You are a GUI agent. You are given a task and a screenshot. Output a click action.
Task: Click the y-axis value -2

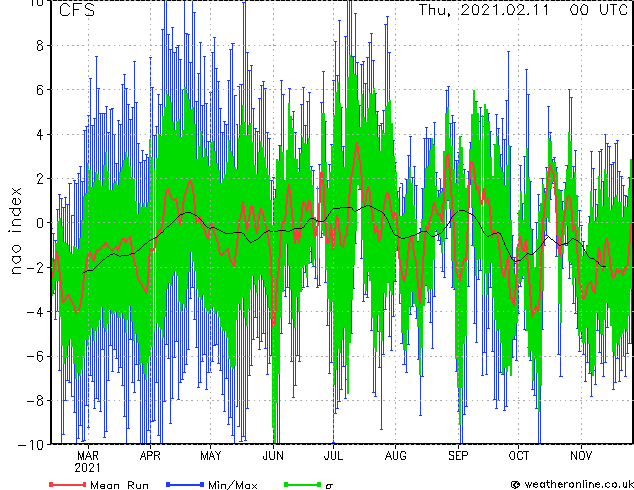[35, 267]
